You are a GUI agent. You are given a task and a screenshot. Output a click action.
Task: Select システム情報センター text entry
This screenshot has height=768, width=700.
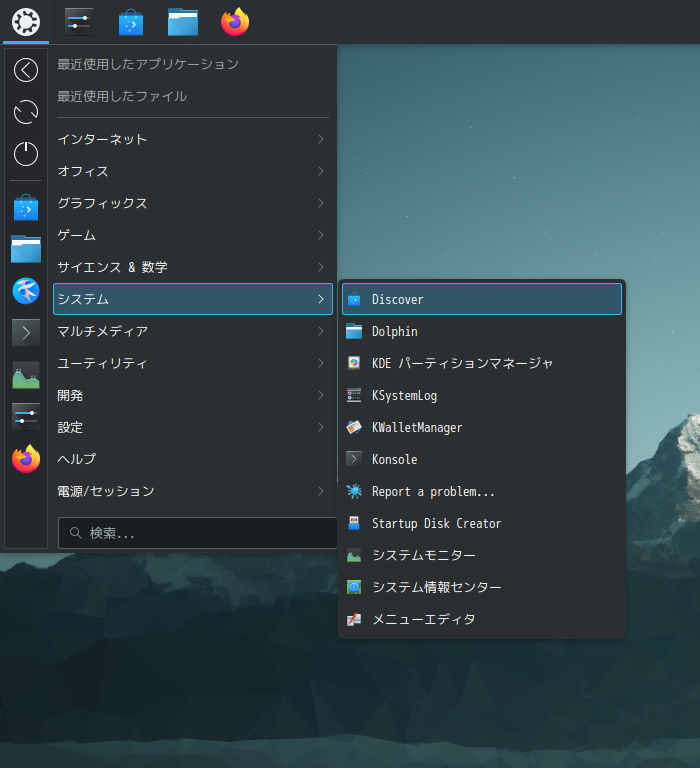point(436,587)
